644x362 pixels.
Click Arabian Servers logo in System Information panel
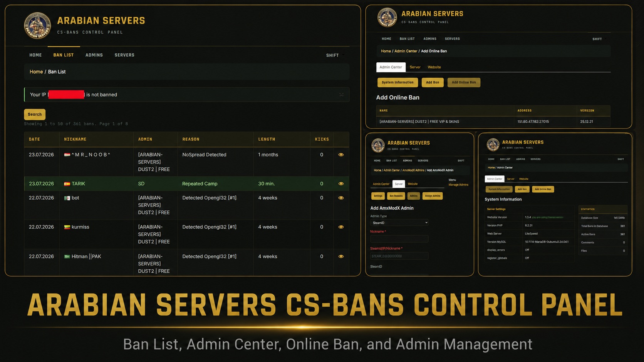point(493,145)
